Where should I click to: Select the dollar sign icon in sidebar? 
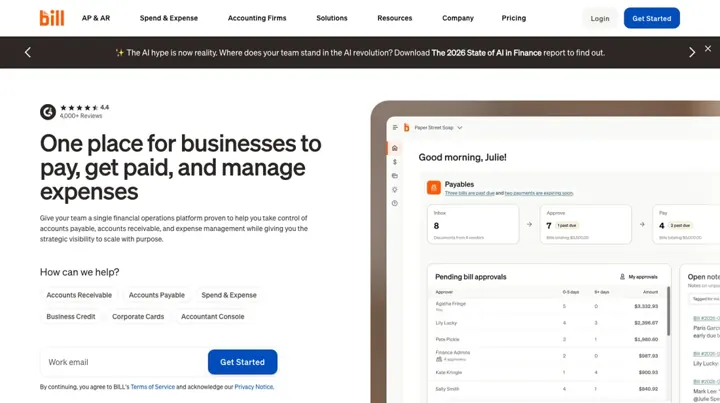(394, 162)
